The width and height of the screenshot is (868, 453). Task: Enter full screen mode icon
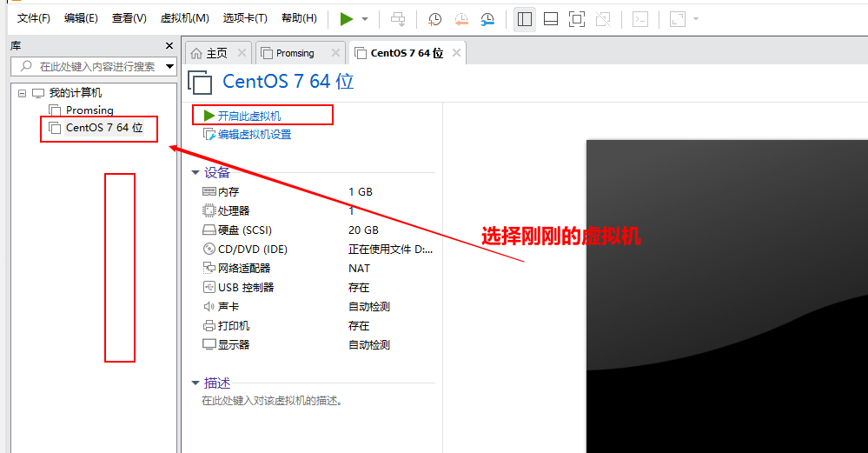pyautogui.click(x=577, y=19)
